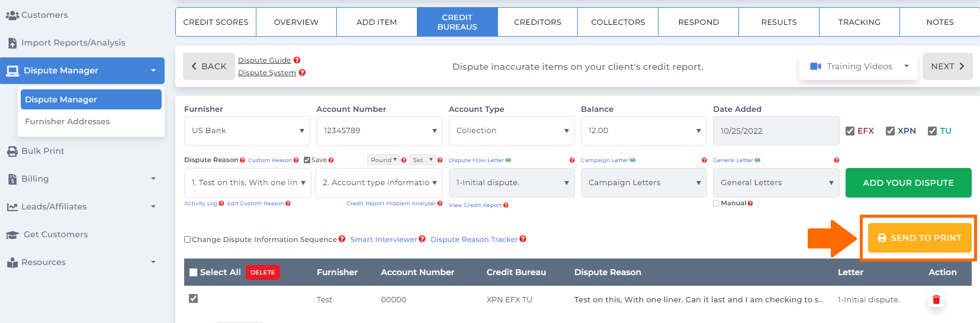Open the General Letters dropdown
980x323 pixels.
coord(776,183)
